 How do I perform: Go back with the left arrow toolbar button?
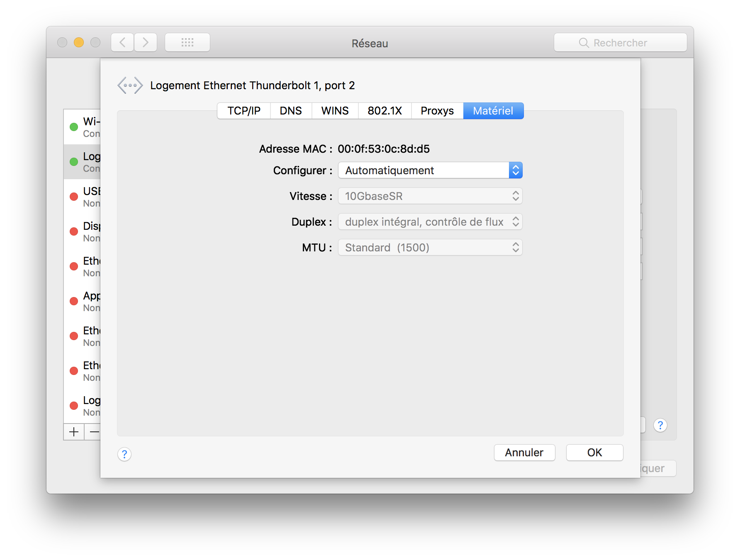(x=122, y=42)
